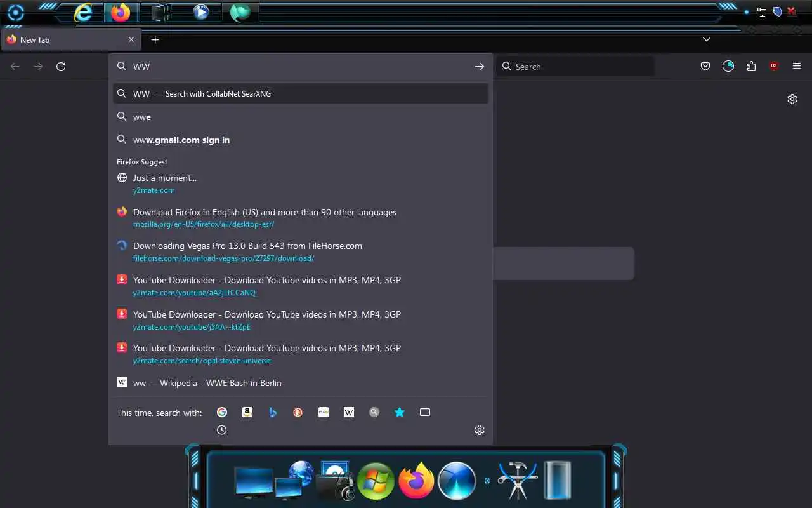Click Firefox icon in top taskbar

tap(121, 12)
